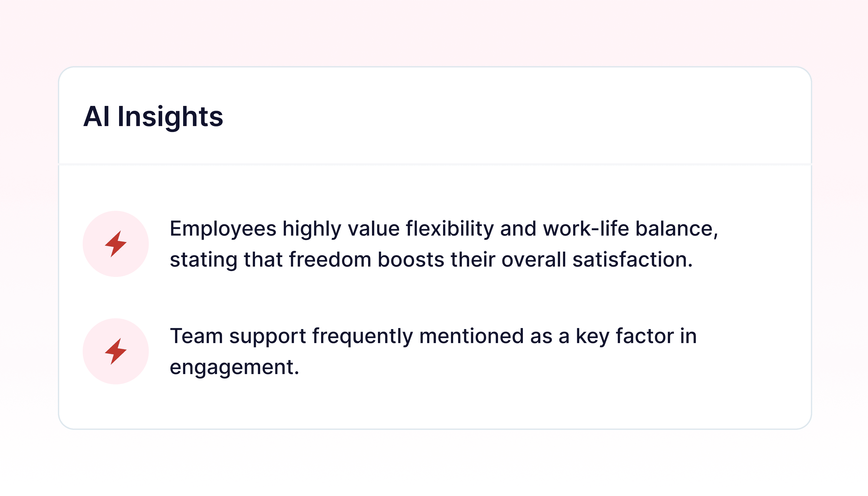Select the AI Insights heading
868x496 pixels.
(153, 117)
